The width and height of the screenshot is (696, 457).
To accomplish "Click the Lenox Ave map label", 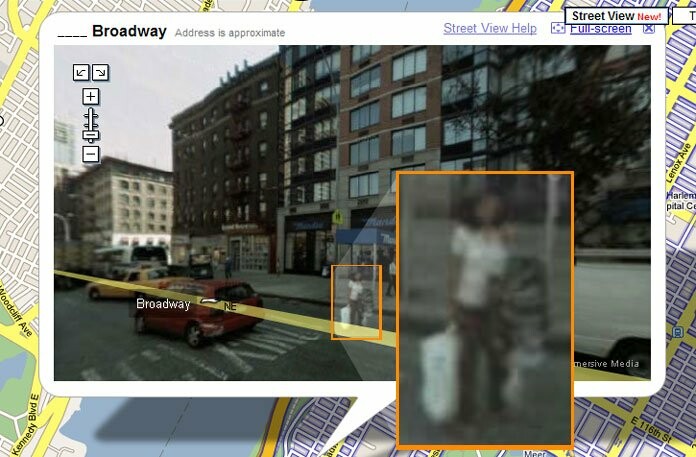I will [677, 164].
